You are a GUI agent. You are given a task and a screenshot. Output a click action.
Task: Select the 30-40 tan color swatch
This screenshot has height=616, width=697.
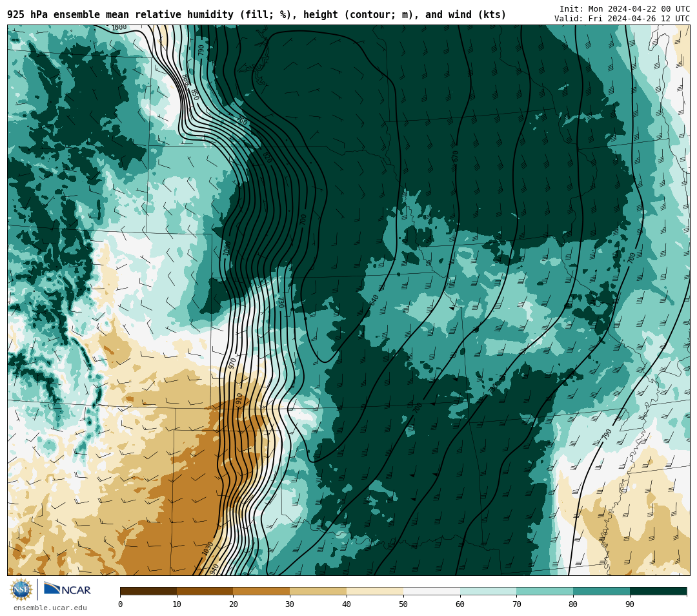tap(318, 591)
